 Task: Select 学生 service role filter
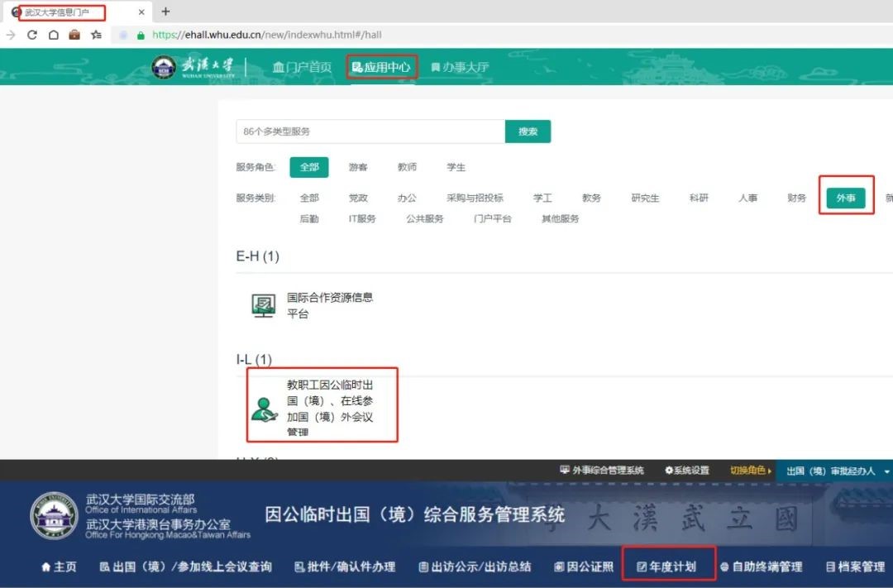point(456,167)
